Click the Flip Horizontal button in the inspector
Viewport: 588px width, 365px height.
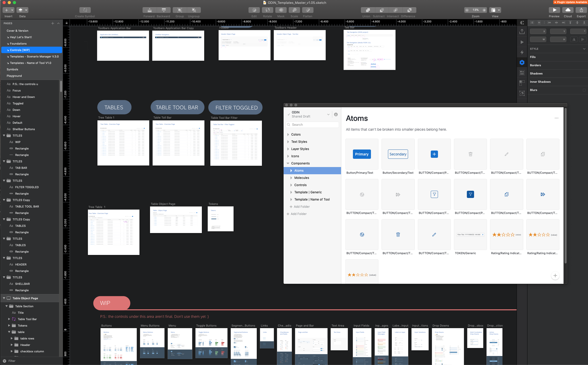[x=574, y=39]
